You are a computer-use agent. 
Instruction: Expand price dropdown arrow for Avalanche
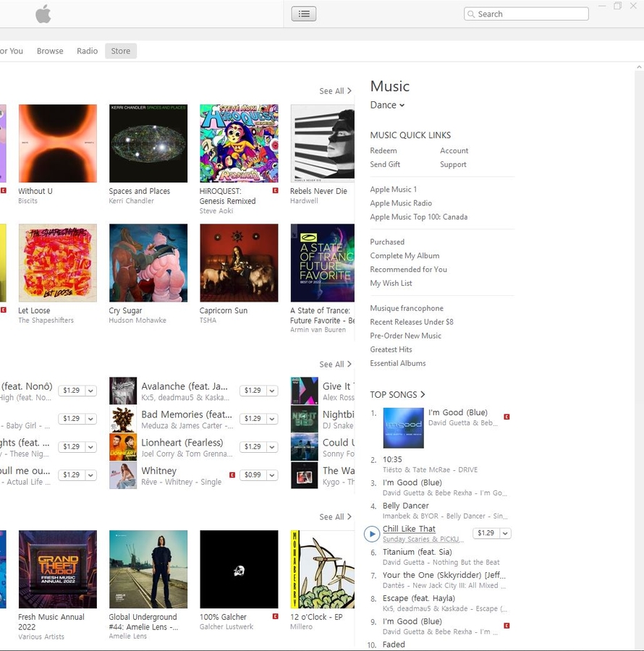(x=272, y=391)
